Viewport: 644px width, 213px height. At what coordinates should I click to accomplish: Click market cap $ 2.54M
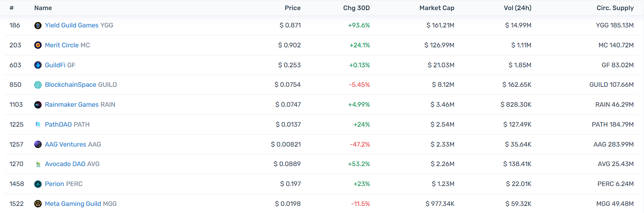[442, 124]
